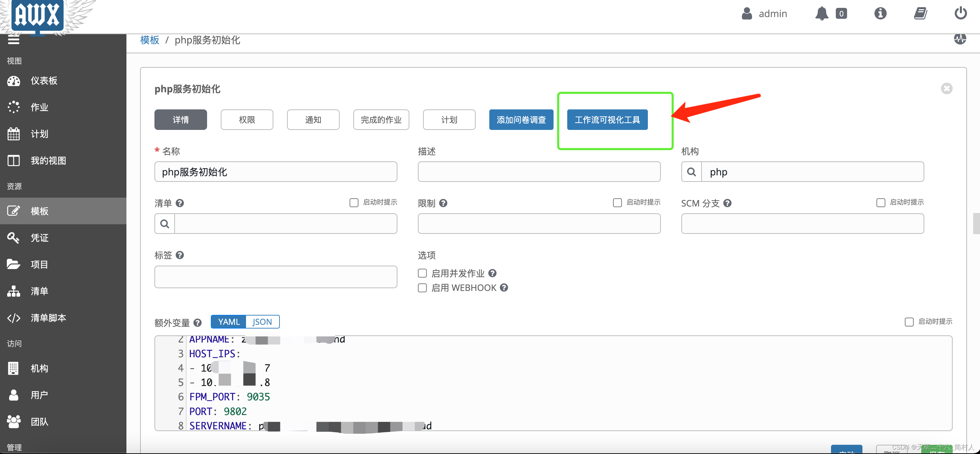Click 添加问卷调查 button
Viewport: 980px width, 454px height.
pos(521,120)
